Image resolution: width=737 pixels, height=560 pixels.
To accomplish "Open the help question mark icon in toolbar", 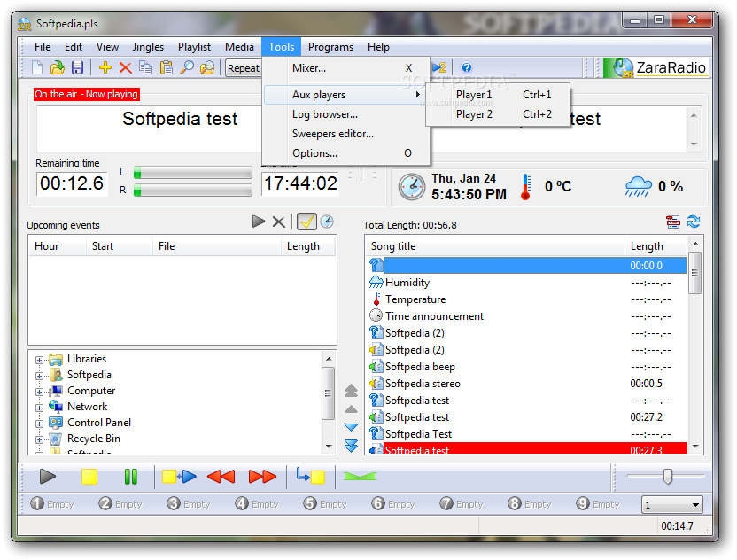I will coord(466,67).
